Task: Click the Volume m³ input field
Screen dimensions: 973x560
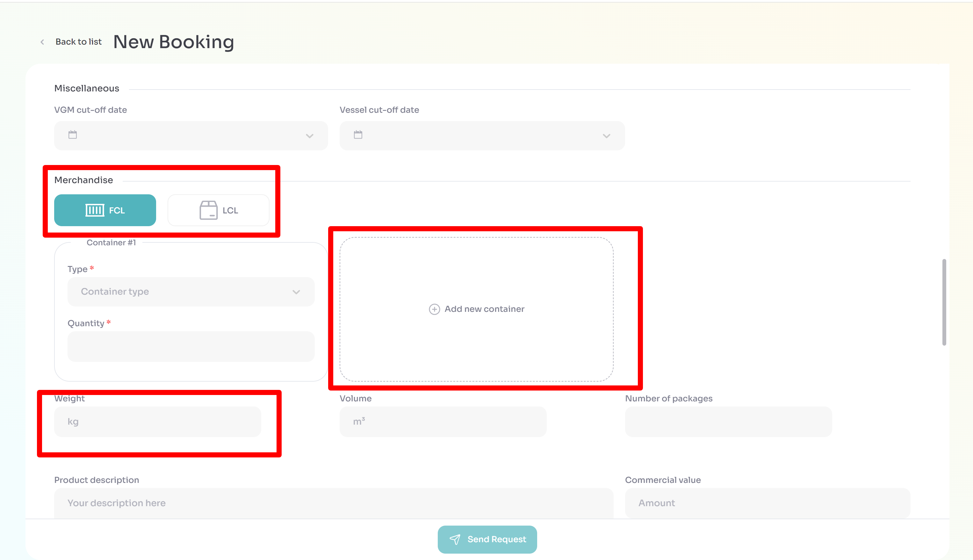Action: 443,421
